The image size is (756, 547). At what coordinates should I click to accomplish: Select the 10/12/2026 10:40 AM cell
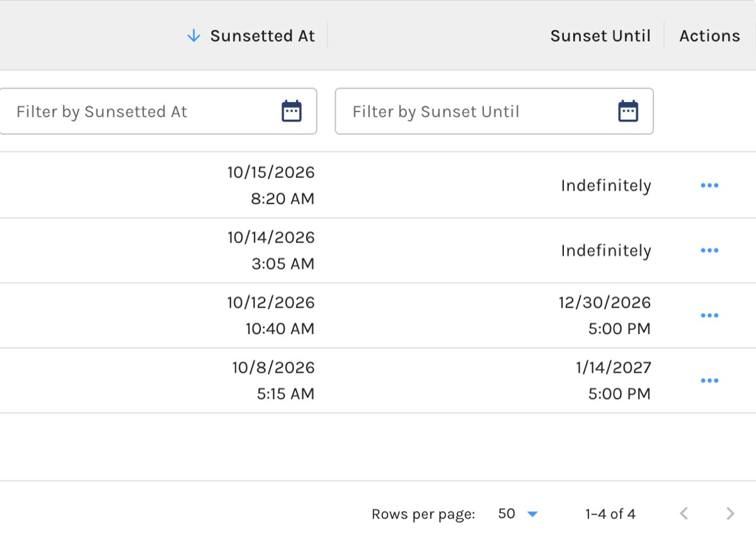(271, 315)
